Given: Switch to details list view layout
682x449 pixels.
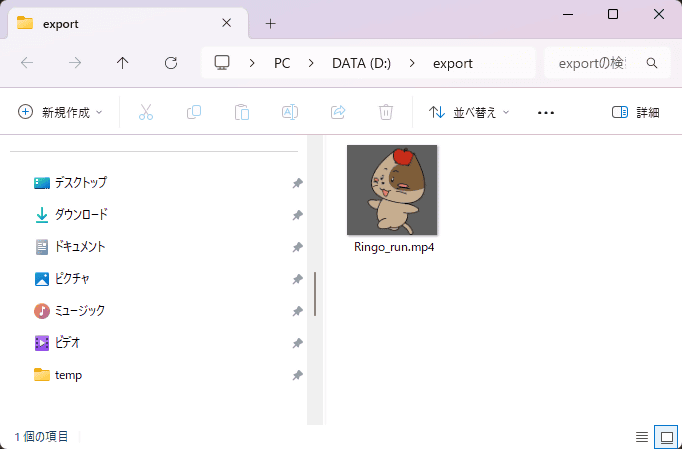Looking at the screenshot, I should click(642, 437).
